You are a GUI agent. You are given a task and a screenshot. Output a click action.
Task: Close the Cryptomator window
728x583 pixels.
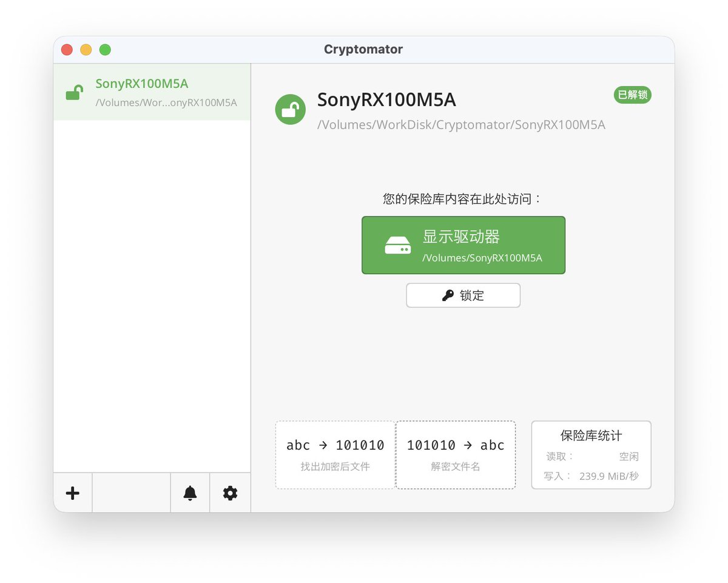[67, 50]
